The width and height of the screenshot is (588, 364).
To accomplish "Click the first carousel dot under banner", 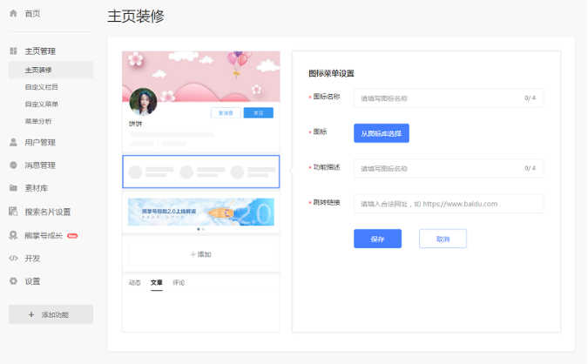I will click(x=199, y=229).
